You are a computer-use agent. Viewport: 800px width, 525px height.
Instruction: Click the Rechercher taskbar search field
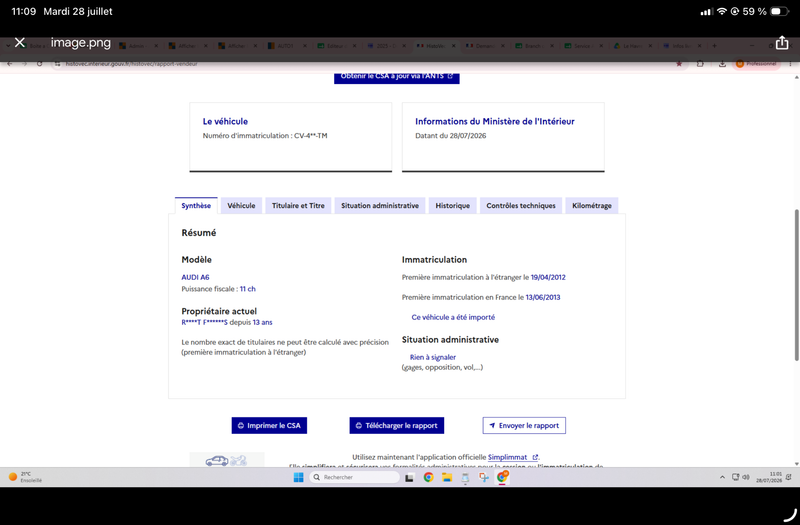[354, 477]
